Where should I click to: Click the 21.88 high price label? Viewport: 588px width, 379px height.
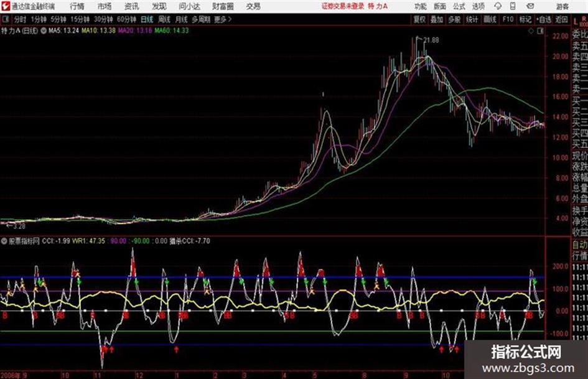point(431,40)
